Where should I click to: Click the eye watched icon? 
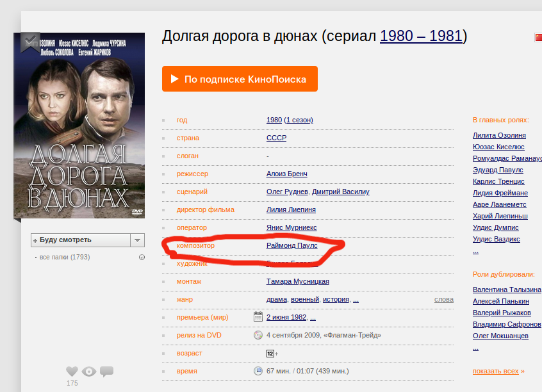coord(89,372)
